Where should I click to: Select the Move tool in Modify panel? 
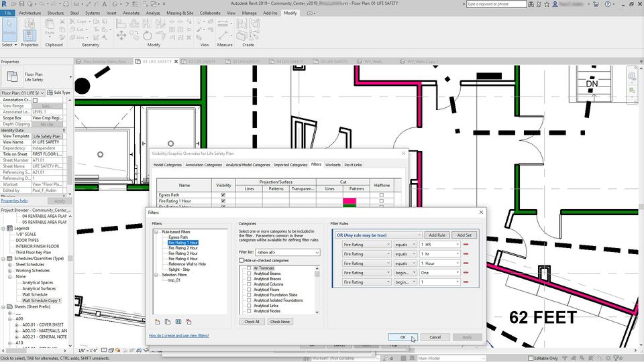coord(121,36)
